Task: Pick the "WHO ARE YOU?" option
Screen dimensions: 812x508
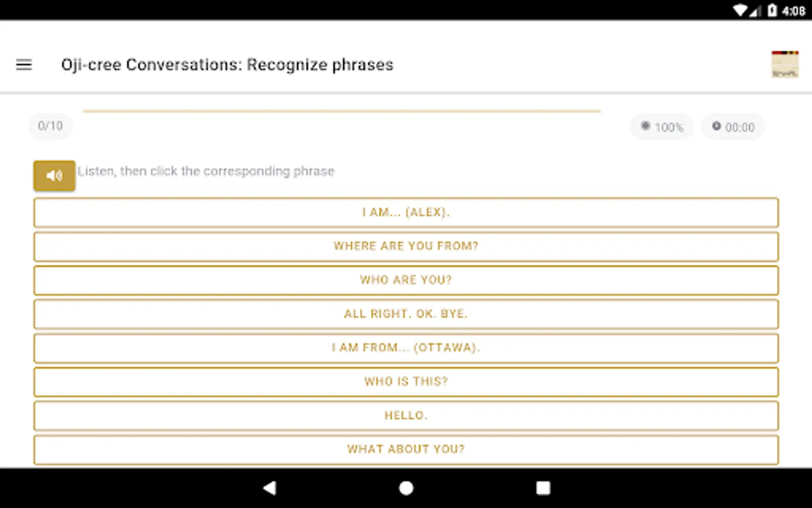Action: coord(406,281)
